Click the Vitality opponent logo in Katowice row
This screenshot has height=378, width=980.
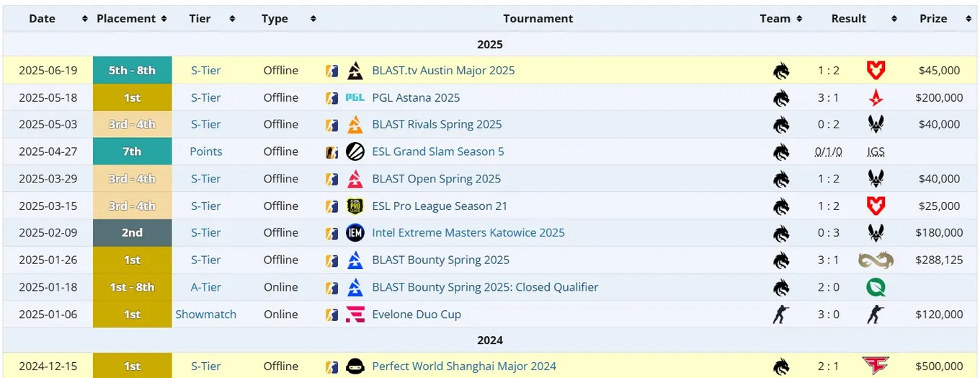(876, 233)
